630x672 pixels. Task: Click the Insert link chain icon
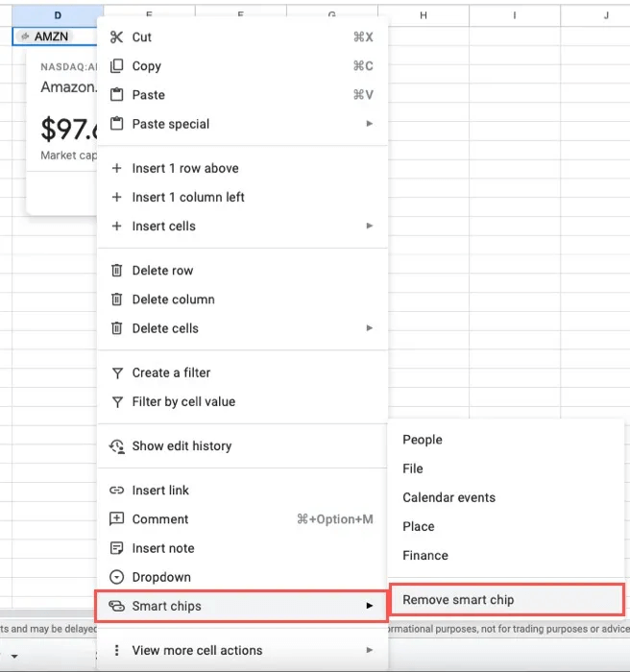click(x=116, y=491)
